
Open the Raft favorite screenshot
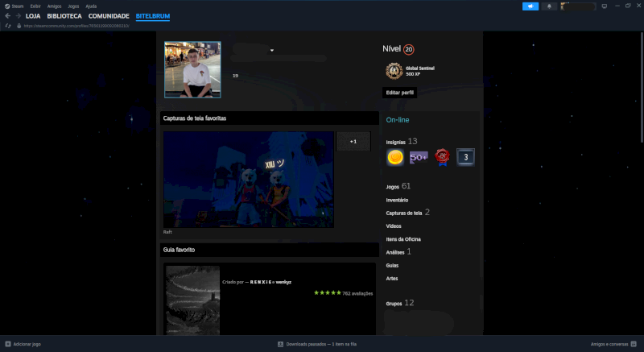[x=248, y=180]
